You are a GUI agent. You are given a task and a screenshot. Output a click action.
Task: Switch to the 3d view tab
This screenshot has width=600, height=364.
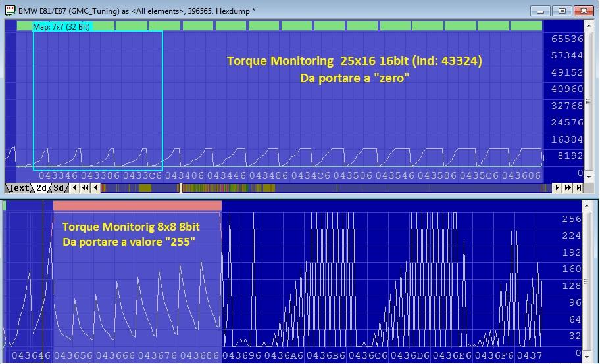coord(58,188)
